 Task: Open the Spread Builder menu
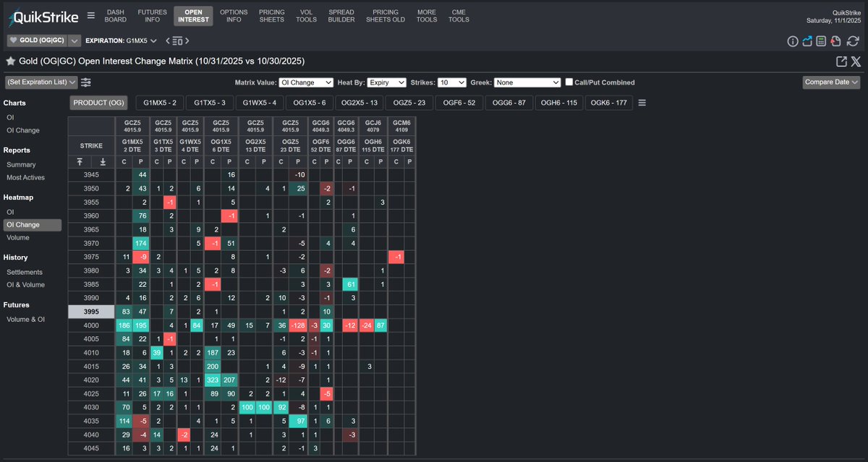(341, 16)
